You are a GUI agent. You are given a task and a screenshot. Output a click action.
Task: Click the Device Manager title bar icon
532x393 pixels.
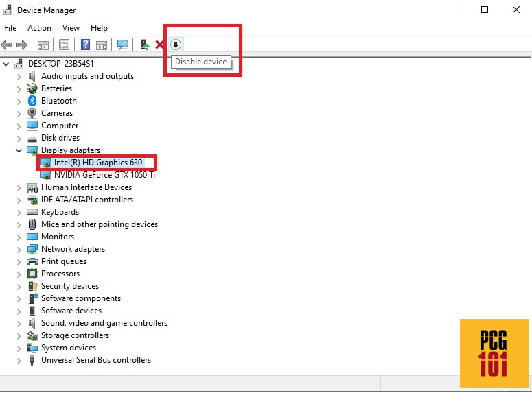pos(8,10)
